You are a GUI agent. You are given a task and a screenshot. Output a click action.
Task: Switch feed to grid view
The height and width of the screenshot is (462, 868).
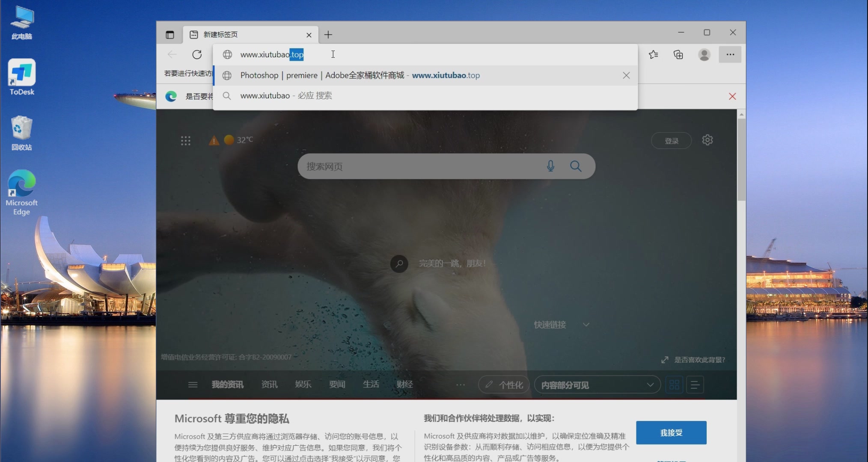pos(674,385)
